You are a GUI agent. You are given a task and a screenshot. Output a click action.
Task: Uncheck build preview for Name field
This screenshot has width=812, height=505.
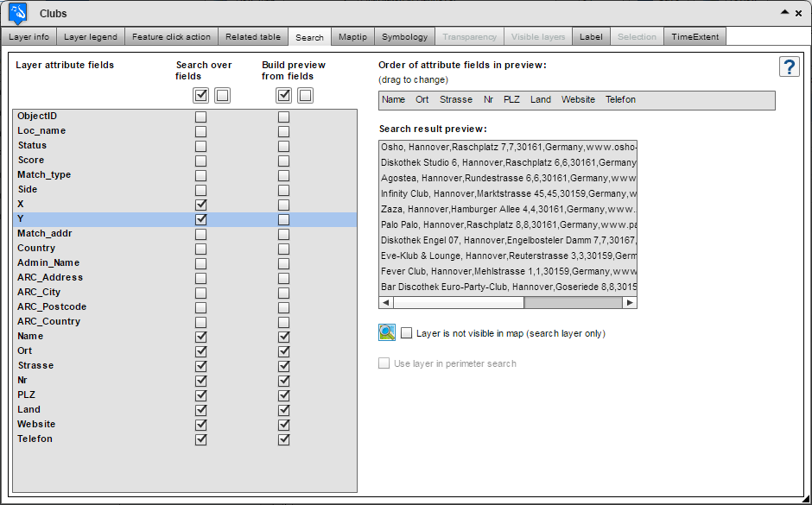coord(284,337)
